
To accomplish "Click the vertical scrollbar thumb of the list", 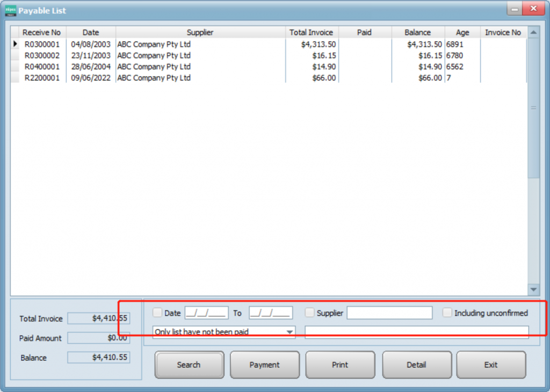I will [x=533, y=107].
